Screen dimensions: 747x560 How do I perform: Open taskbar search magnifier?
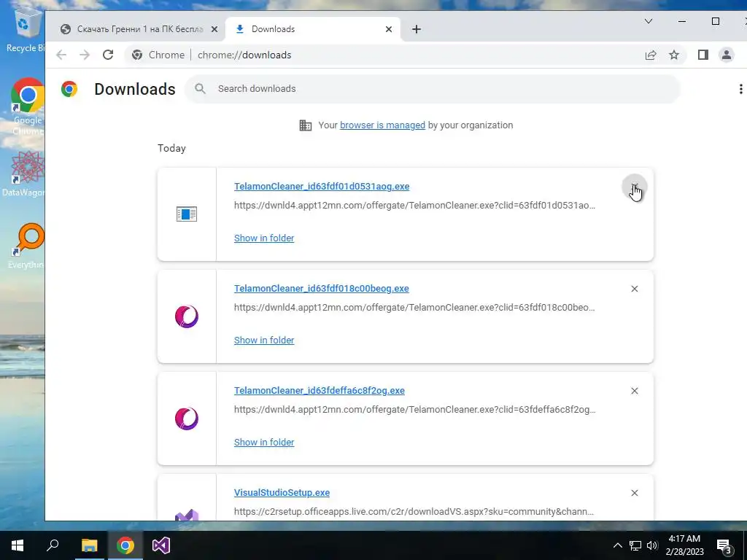(x=53, y=545)
